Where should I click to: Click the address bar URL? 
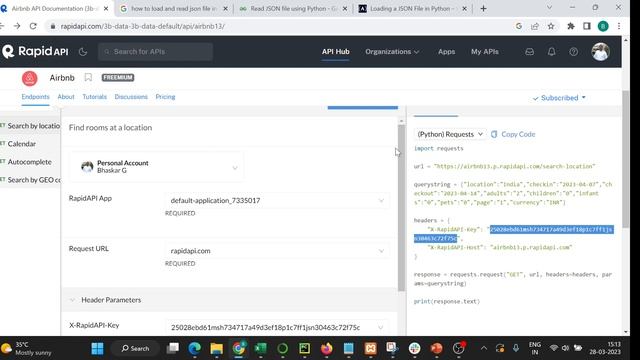(142, 26)
